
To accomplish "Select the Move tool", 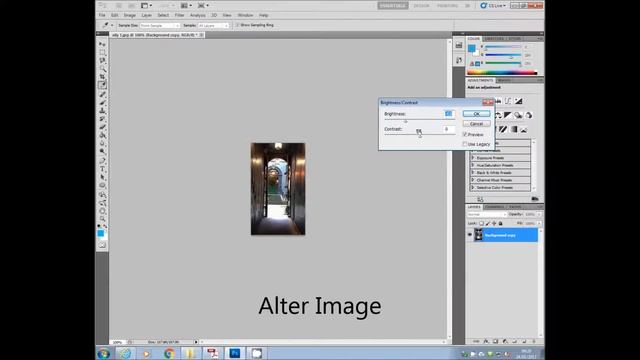I will coord(102,44).
